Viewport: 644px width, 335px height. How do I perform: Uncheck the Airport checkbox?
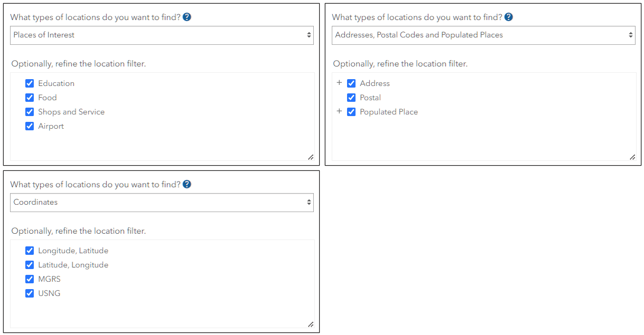(x=30, y=126)
